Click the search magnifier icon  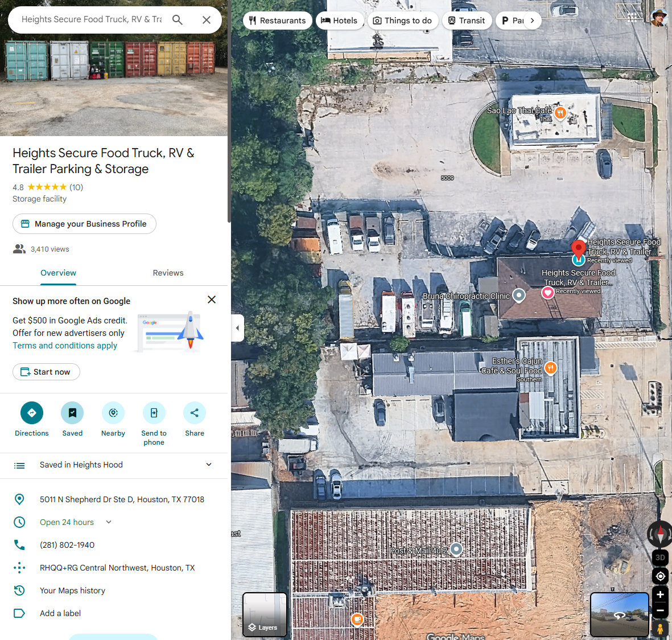coord(178,20)
